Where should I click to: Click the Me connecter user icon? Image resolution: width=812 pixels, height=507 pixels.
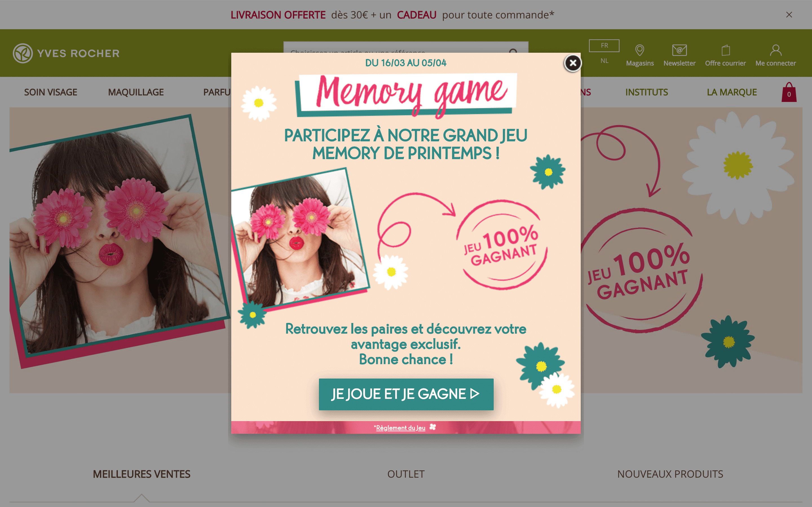coord(775,50)
